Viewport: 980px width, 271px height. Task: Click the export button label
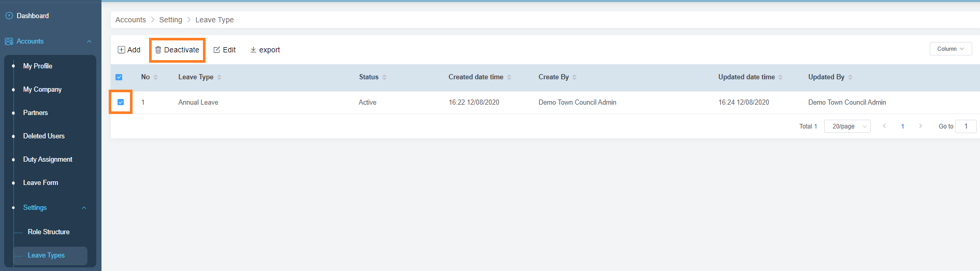point(269,50)
